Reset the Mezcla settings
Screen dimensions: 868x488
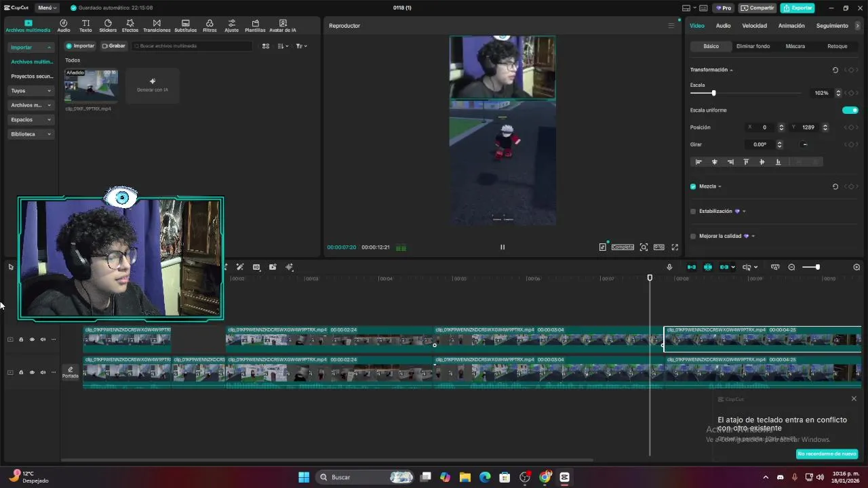click(835, 186)
